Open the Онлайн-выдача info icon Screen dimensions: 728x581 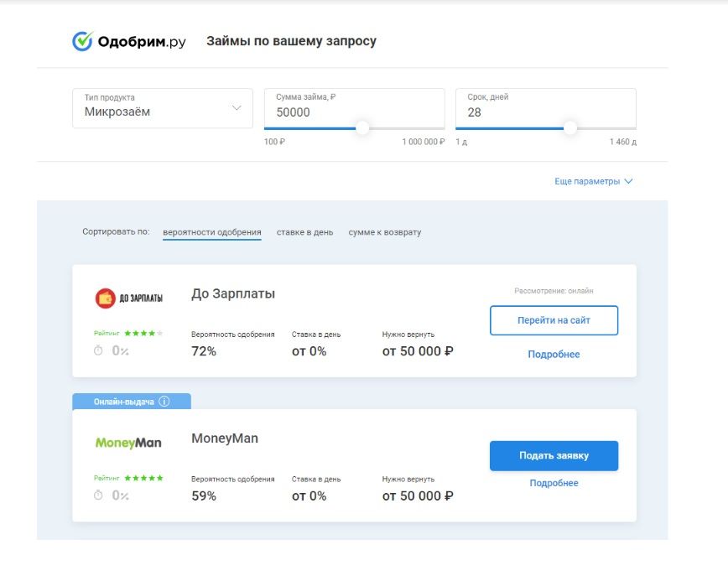pyautogui.click(x=164, y=402)
